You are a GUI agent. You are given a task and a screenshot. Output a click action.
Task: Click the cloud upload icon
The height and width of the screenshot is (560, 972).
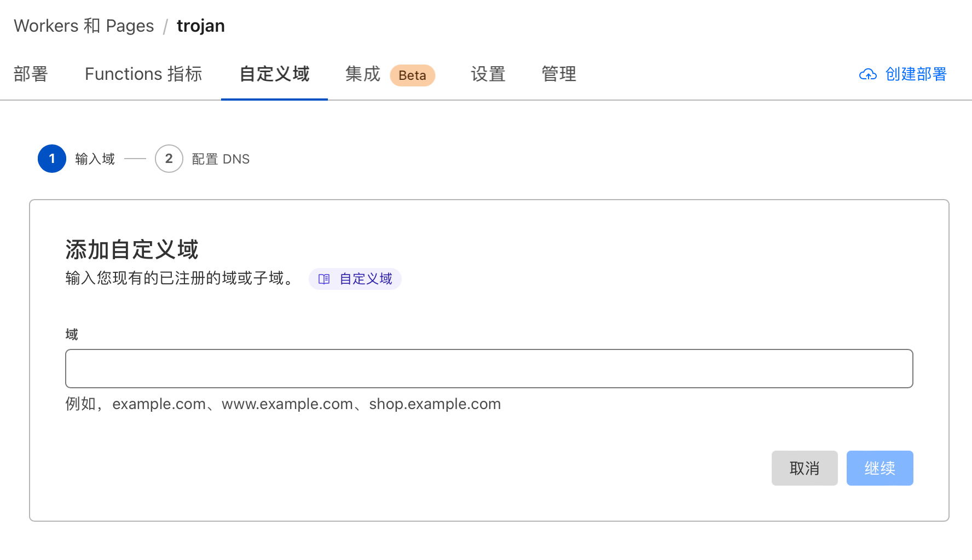(x=868, y=74)
